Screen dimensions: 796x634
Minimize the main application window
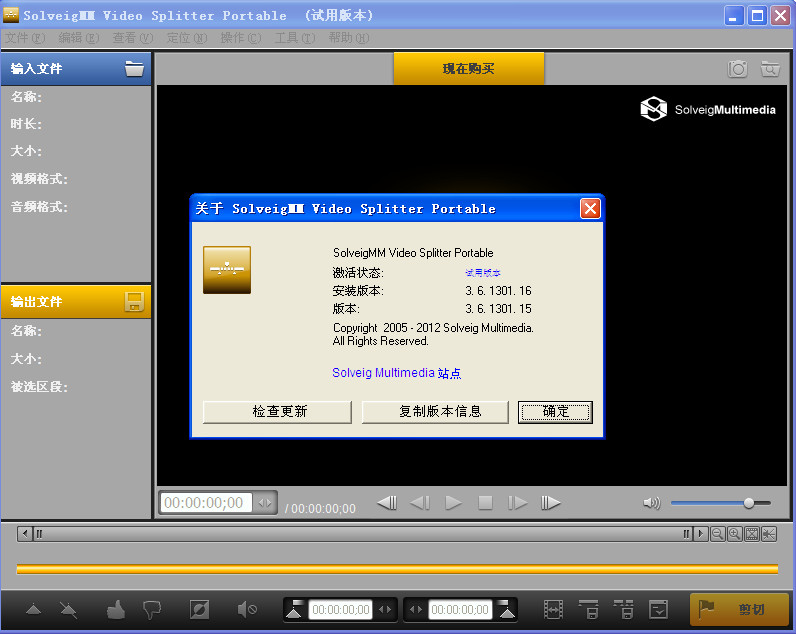[734, 16]
